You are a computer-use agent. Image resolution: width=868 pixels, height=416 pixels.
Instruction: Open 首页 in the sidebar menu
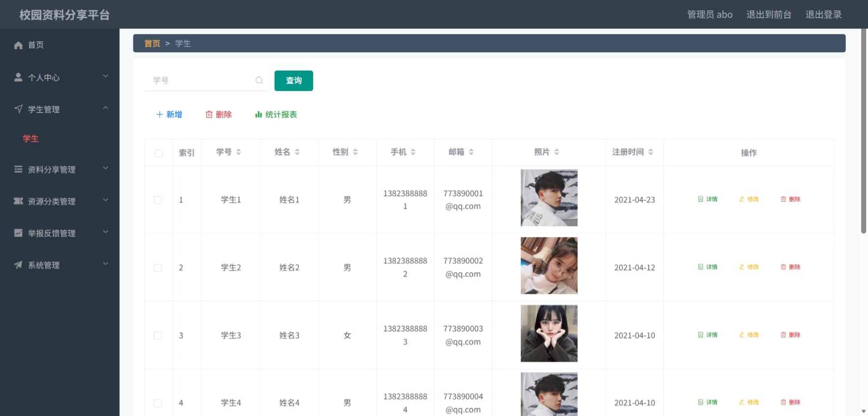[60, 45]
